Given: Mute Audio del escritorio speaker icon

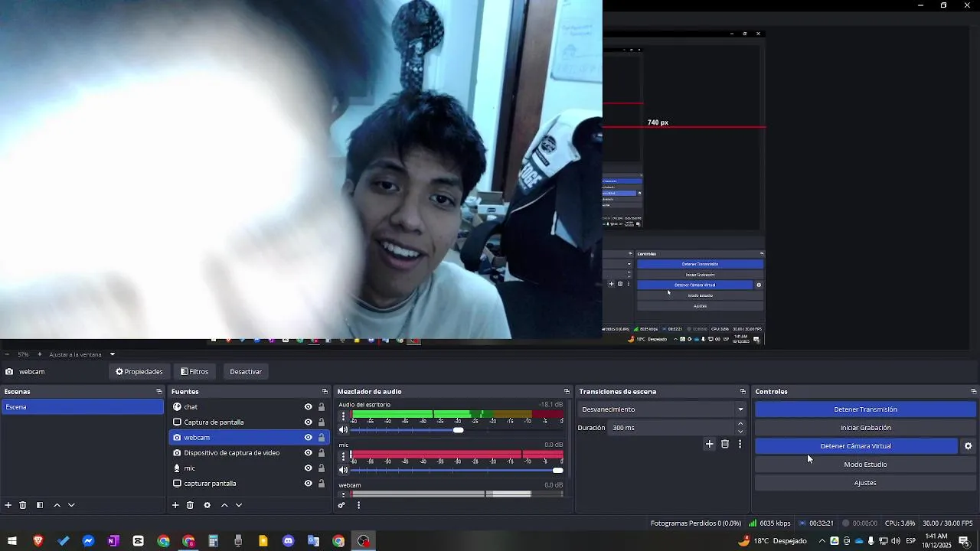Looking at the screenshot, I should [x=343, y=430].
